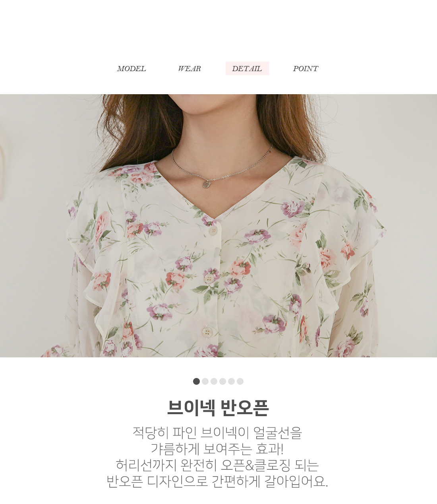This screenshot has width=437, height=504.
Task: Click the line about 오픈&클로징
Action: coord(217,465)
